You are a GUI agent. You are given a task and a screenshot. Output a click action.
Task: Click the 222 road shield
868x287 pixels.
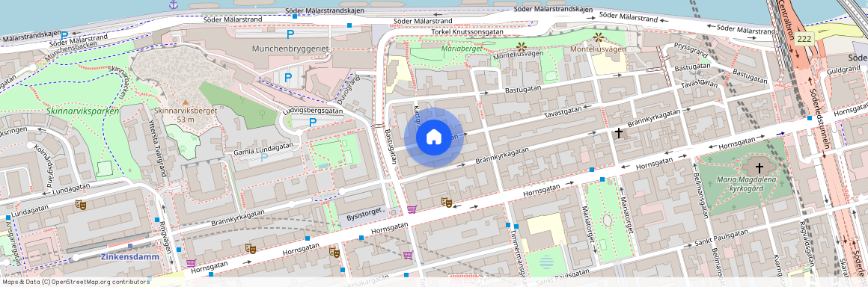click(x=804, y=40)
